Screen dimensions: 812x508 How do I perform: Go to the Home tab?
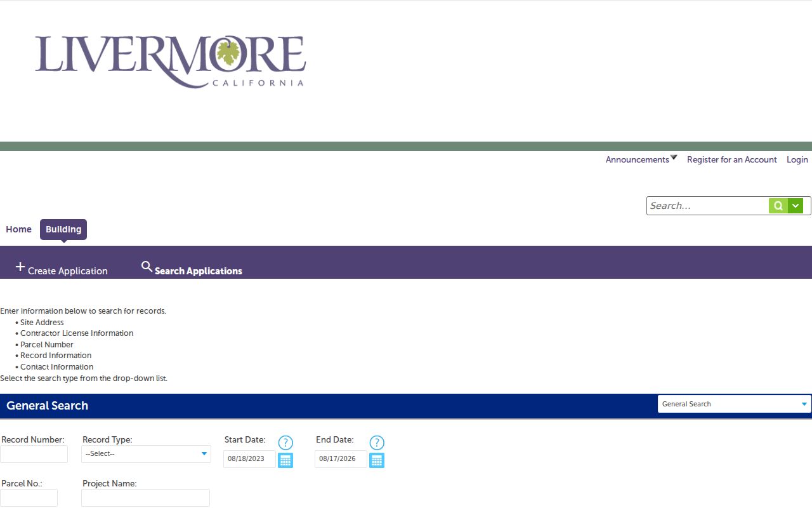pos(18,229)
